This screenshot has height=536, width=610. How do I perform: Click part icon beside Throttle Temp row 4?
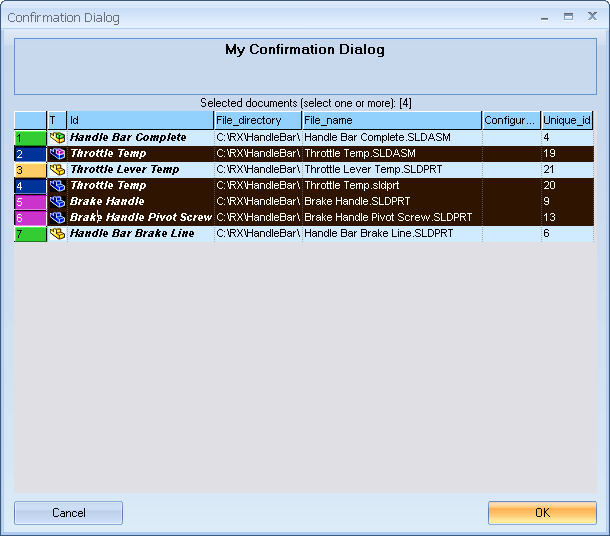(57, 186)
